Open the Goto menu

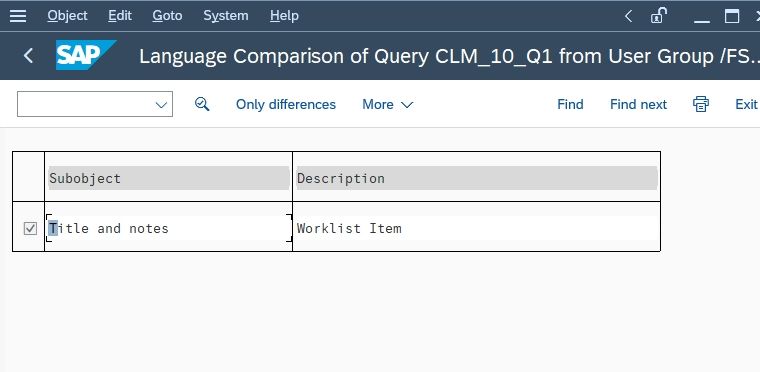[x=167, y=16]
